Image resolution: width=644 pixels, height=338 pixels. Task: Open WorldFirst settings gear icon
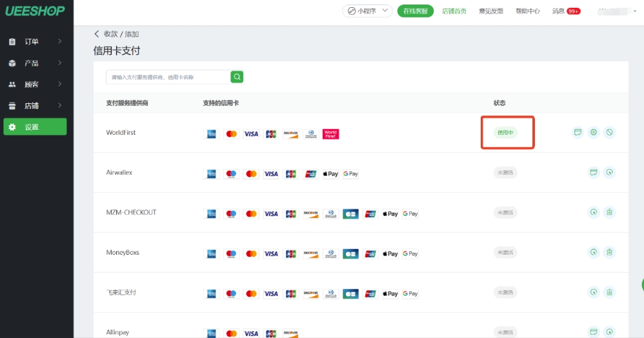[x=594, y=133]
